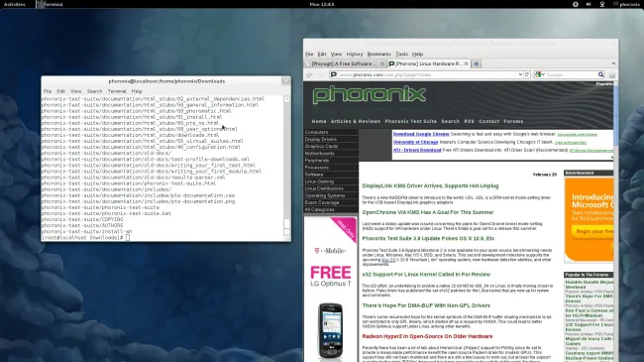Open the terminal's Search menu
The height and width of the screenshot is (362, 644).
pyautogui.click(x=94, y=91)
